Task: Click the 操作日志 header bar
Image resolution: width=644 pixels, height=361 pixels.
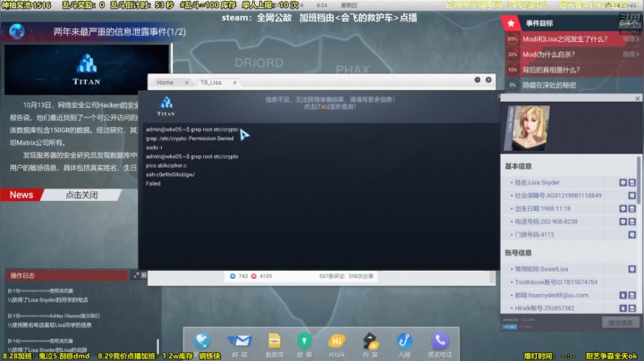Action: [66, 275]
